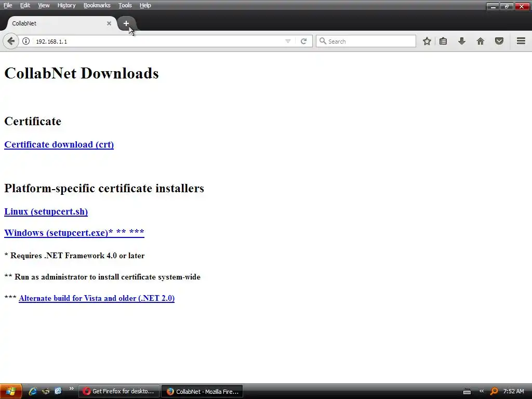The image size is (532, 399).
Task: Show hidden system tray icons
Action: [x=481, y=391]
